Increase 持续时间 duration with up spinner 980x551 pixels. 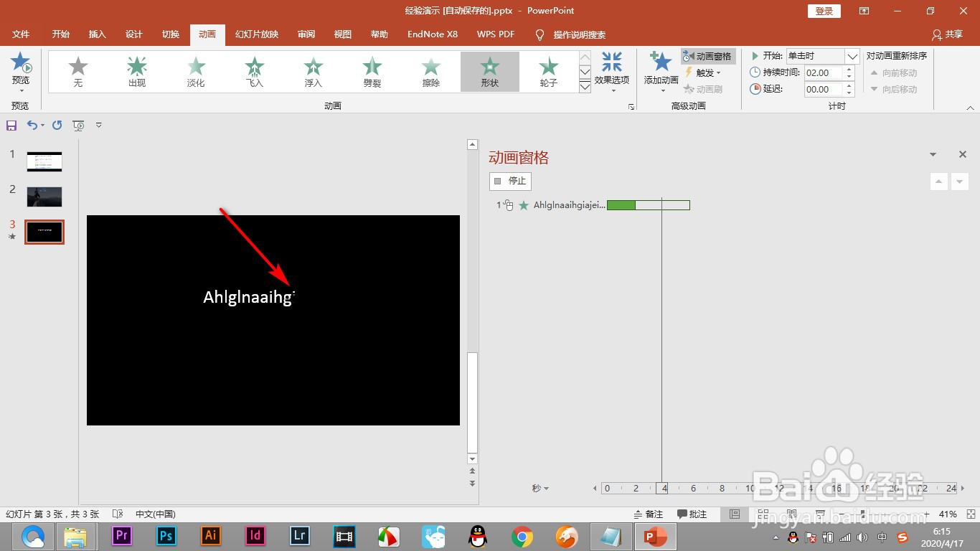tap(849, 69)
